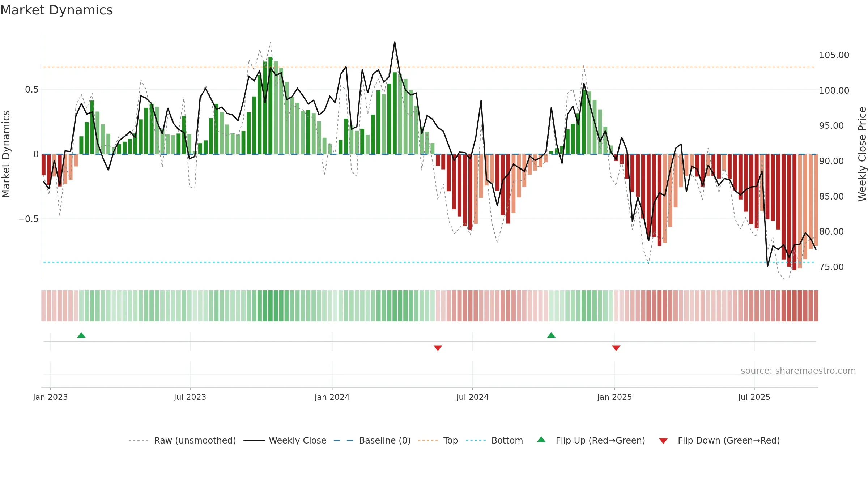This screenshot has height=488, width=868.
Task: Click the orange dashed Top threshold line
Action: 429,67
